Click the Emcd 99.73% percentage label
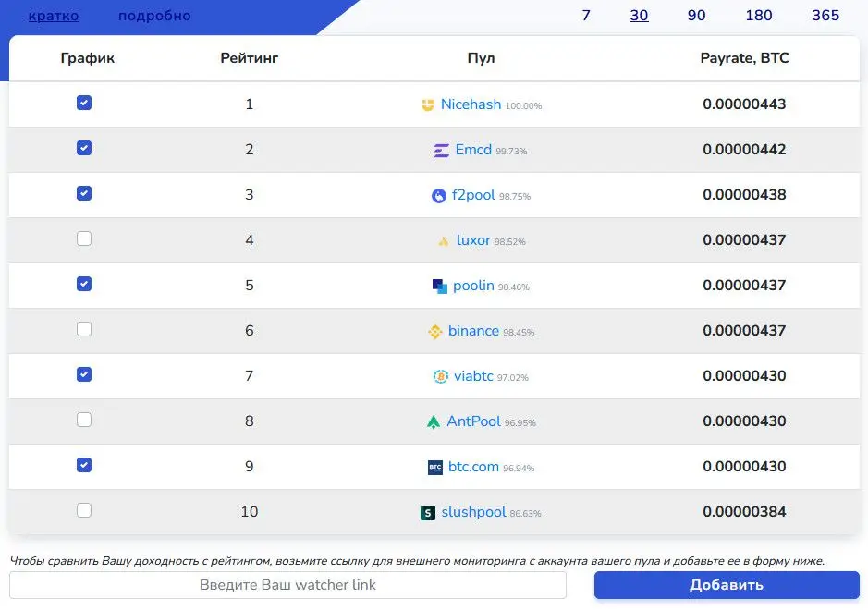This screenshot has height=610, width=868. (511, 152)
